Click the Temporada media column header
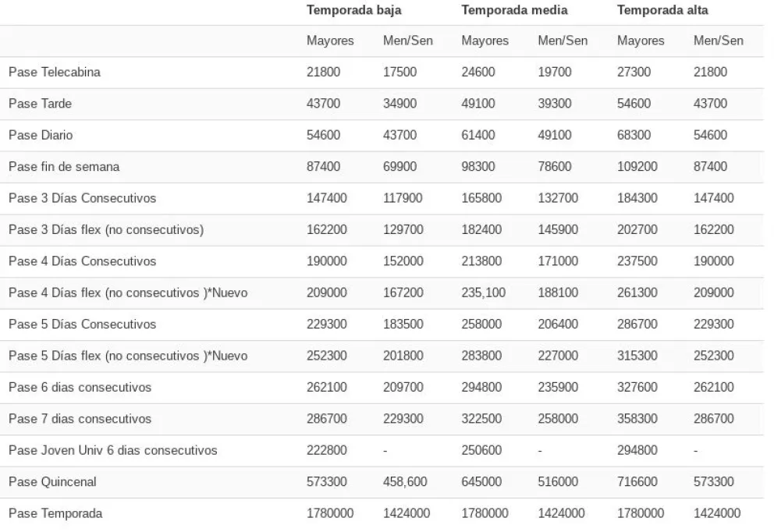The height and width of the screenshot is (532, 774). click(x=514, y=10)
